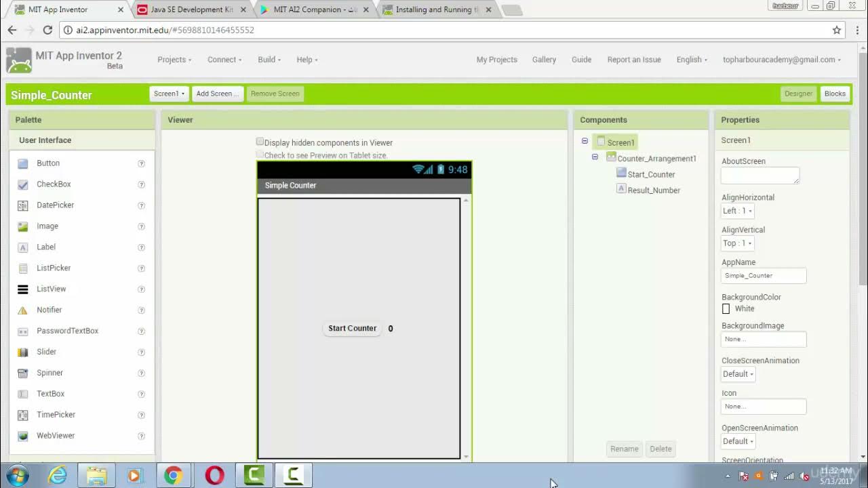Screen dimensions: 868x488
Task: Click the Image palette icon
Action: click(23, 226)
